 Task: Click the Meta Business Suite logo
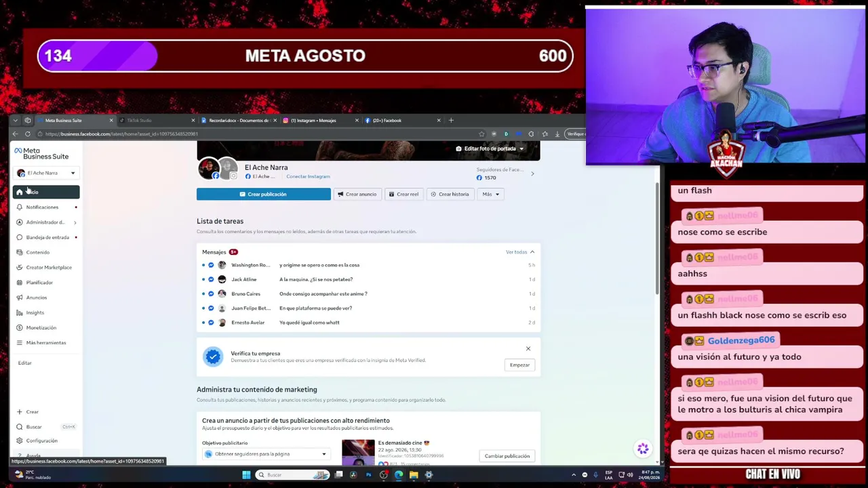click(x=41, y=153)
